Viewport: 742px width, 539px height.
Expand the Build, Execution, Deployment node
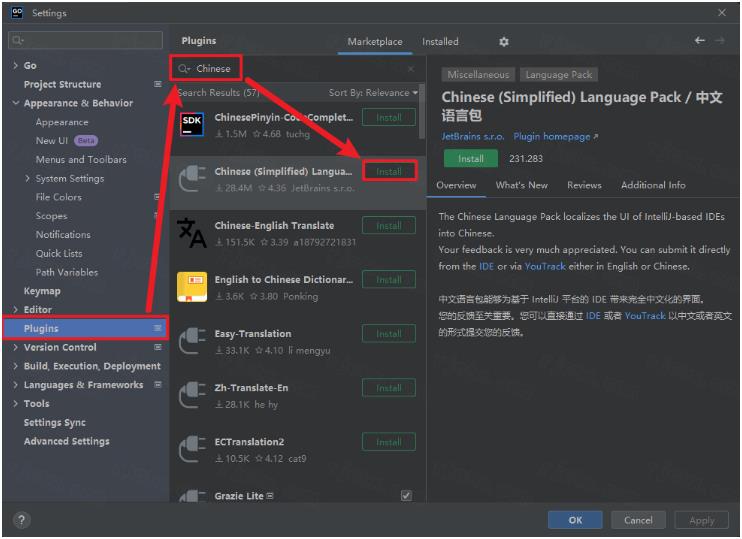pos(16,366)
